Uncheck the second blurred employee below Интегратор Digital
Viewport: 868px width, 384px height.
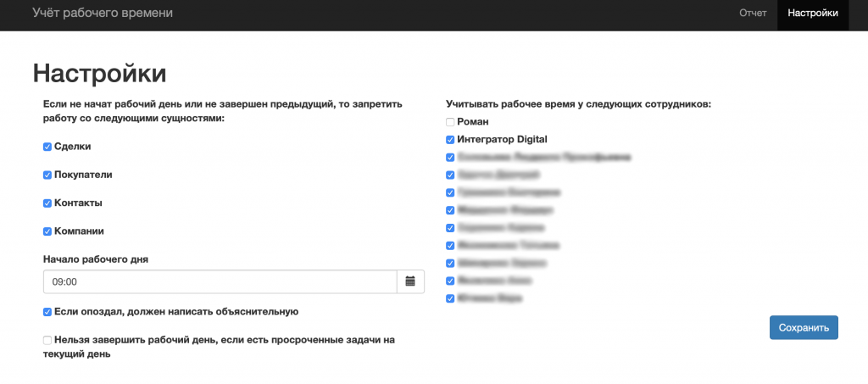(450, 175)
